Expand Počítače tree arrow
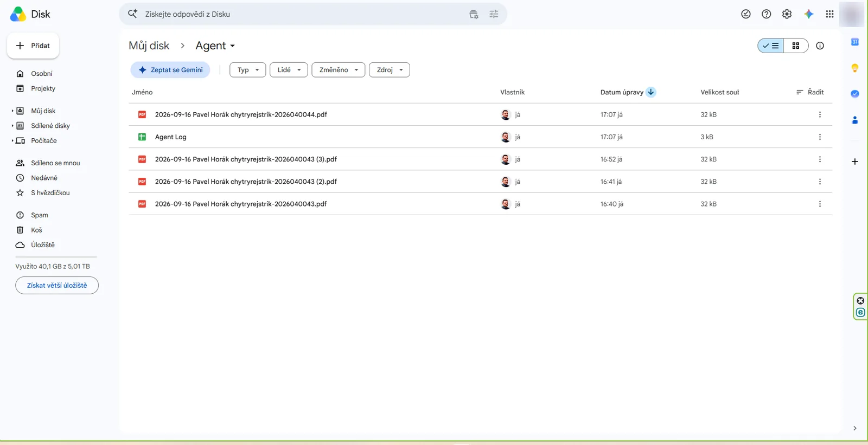The height and width of the screenshot is (445, 868). tap(12, 140)
